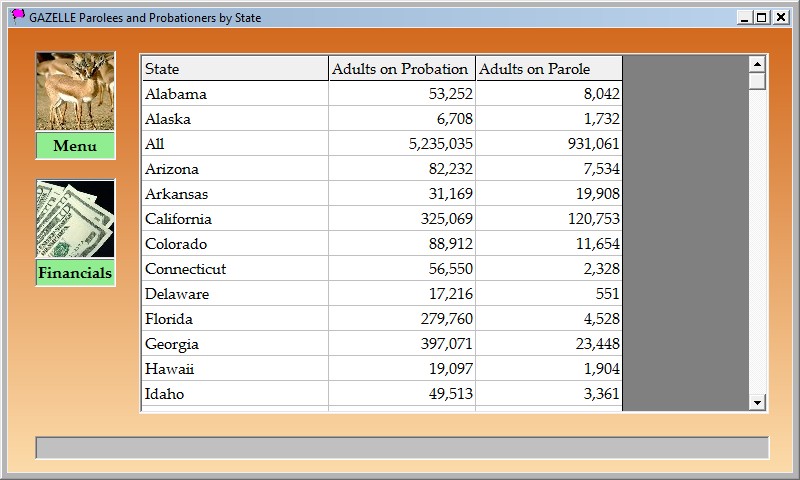Open the Menu button

tap(75, 147)
